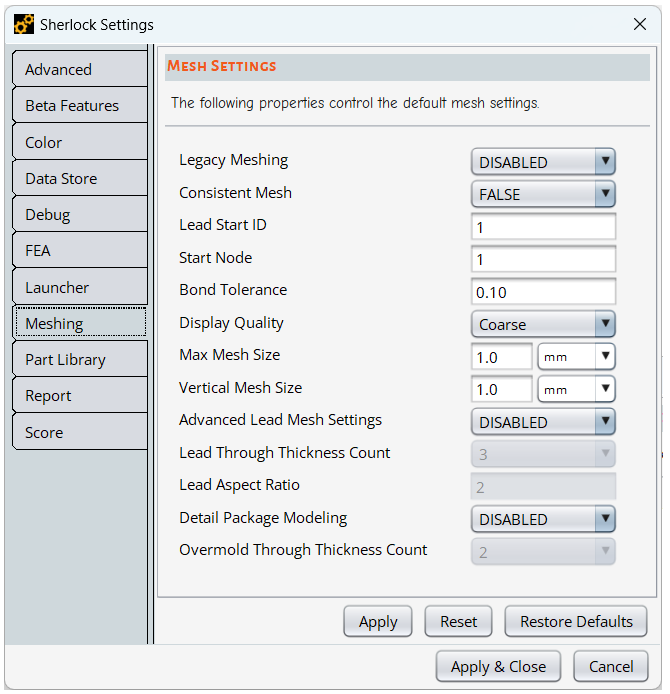Select the FEA settings tab
This screenshot has width=670, height=694.
pyautogui.click(x=79, y=251)
